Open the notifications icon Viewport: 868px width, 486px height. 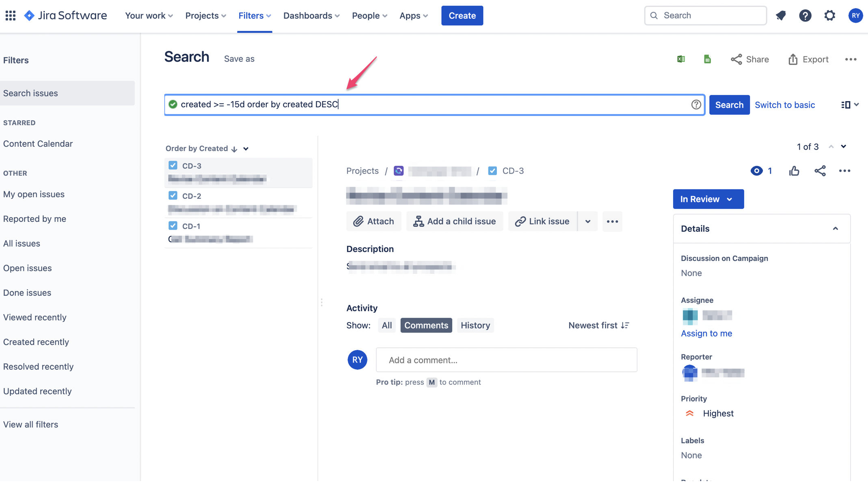780,15
